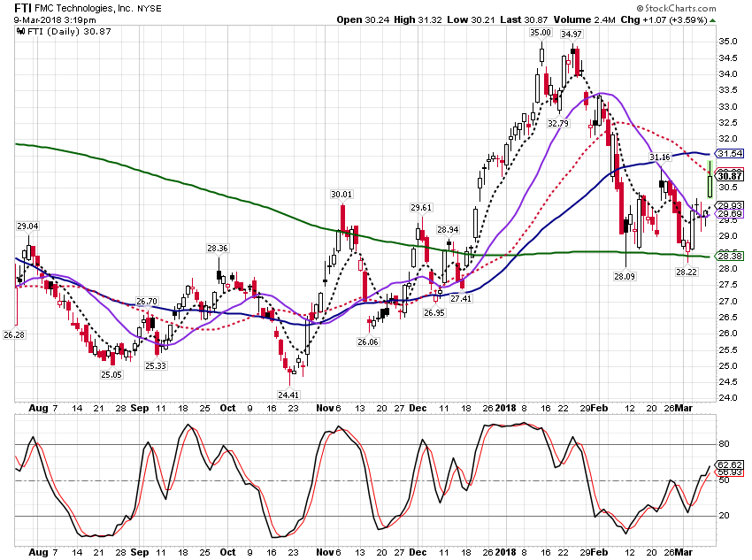Click the 28.94 price label
Viewport: 752px width, 560px height.
[x=448, y=230]
